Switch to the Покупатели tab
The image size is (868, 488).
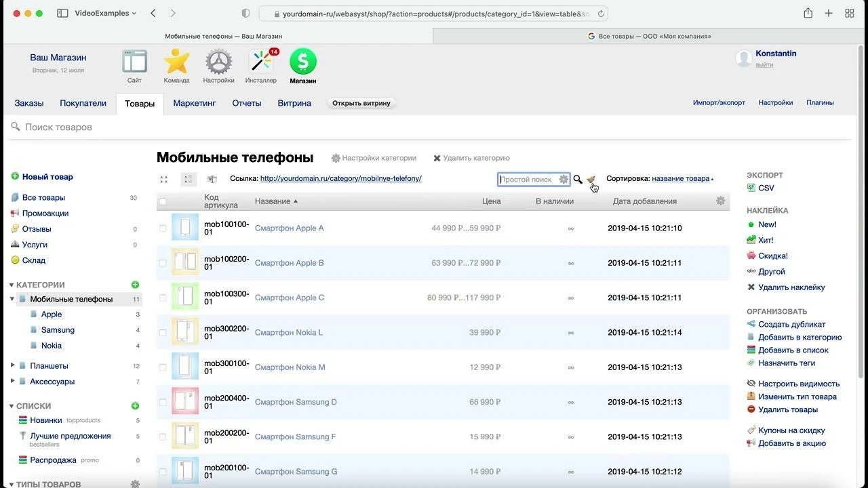(x=83, y=103)
